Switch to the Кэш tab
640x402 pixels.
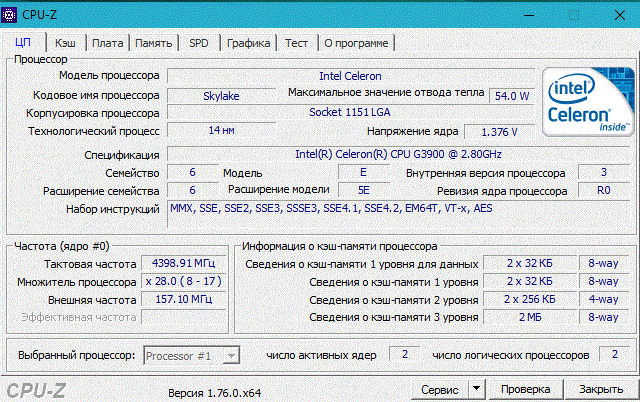point(65,43)
